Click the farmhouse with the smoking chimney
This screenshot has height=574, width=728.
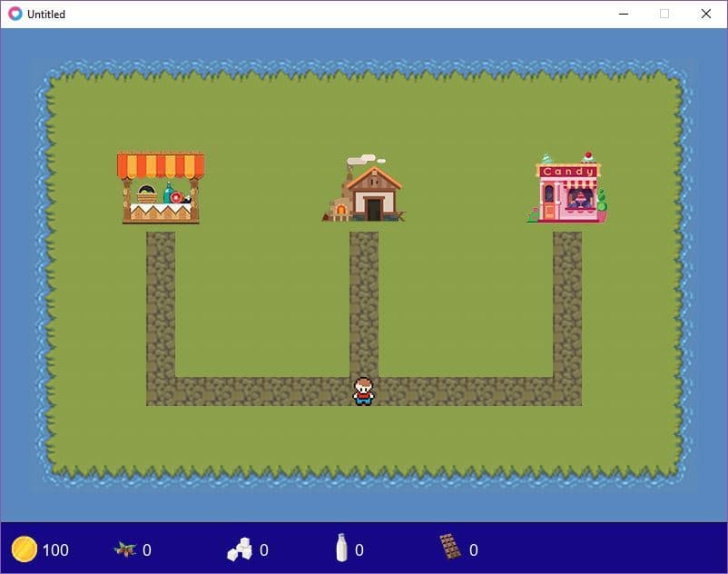coord(364,188)
